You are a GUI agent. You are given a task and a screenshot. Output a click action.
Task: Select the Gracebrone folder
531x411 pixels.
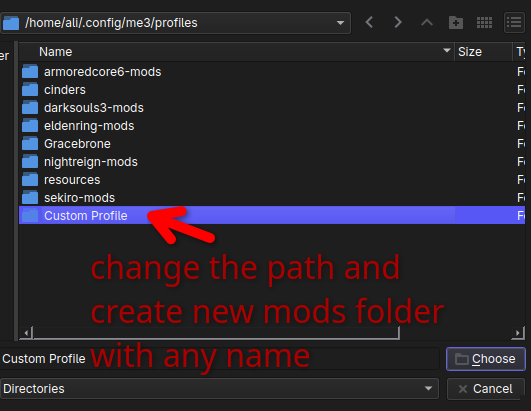[x=272, y=144]
